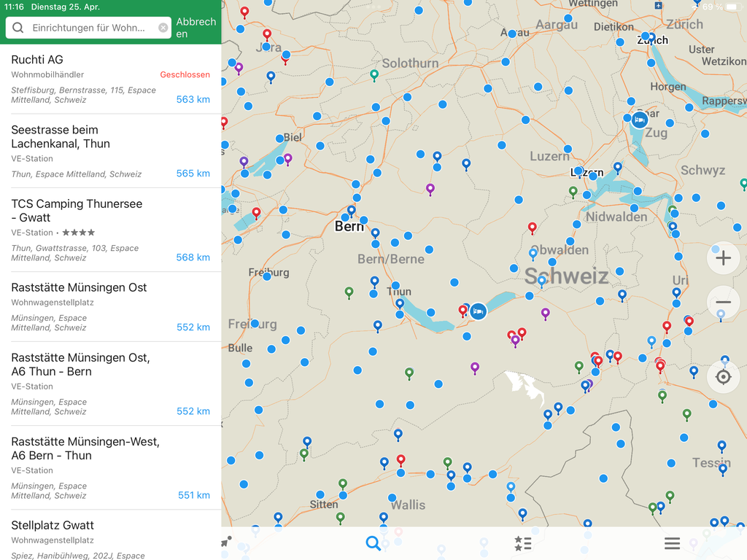Tap Nidwalden label on map
Viewport: 747px width, 560px height.
[x=616, y=217]
